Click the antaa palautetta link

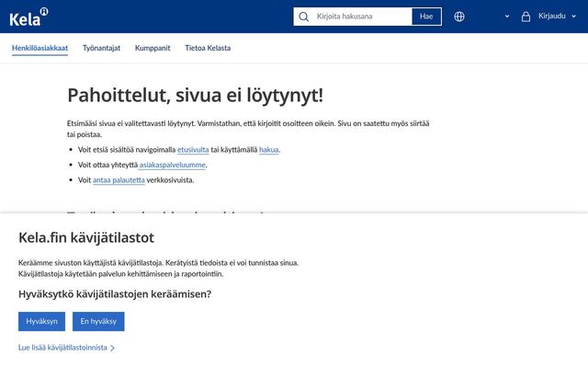pos(119,180)
